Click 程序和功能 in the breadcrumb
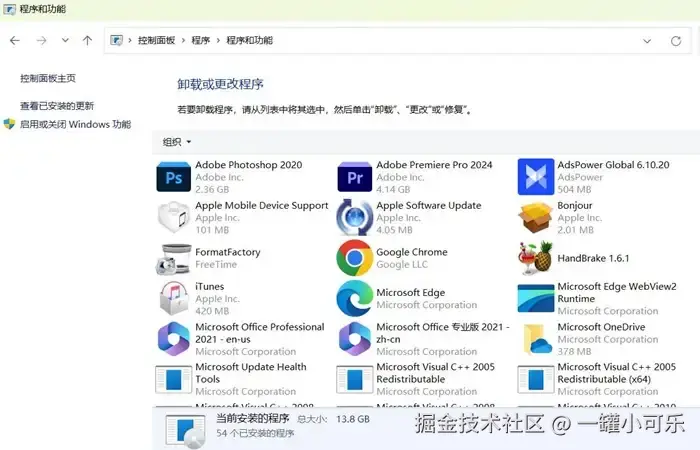700x450 pixels. point(250,40)
